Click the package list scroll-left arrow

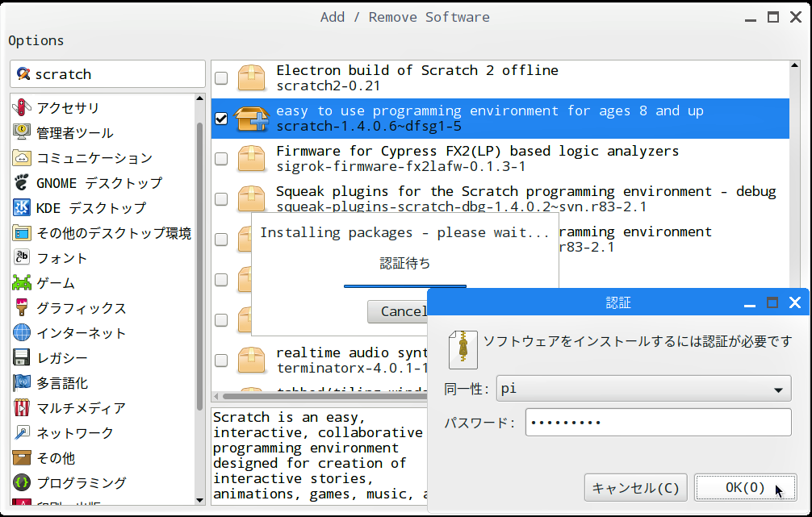pyautogui.click(x=216, y=396)
